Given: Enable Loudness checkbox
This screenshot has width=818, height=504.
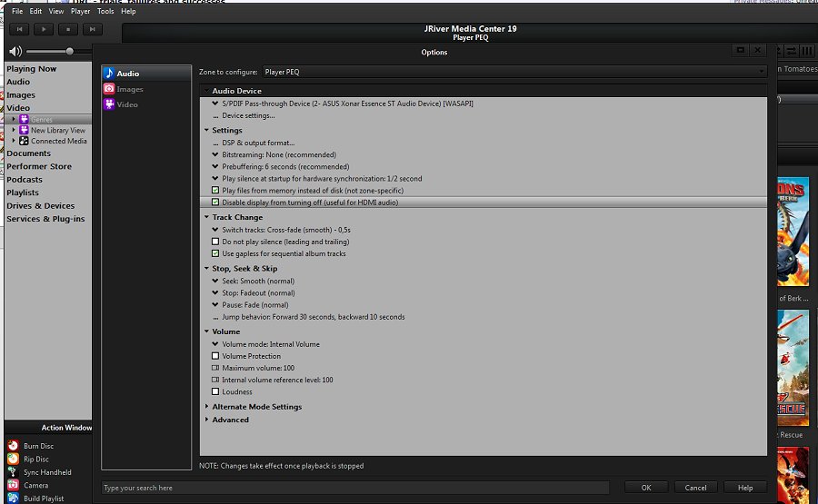Looking at the screenshot, I should [x=215, y=391].
